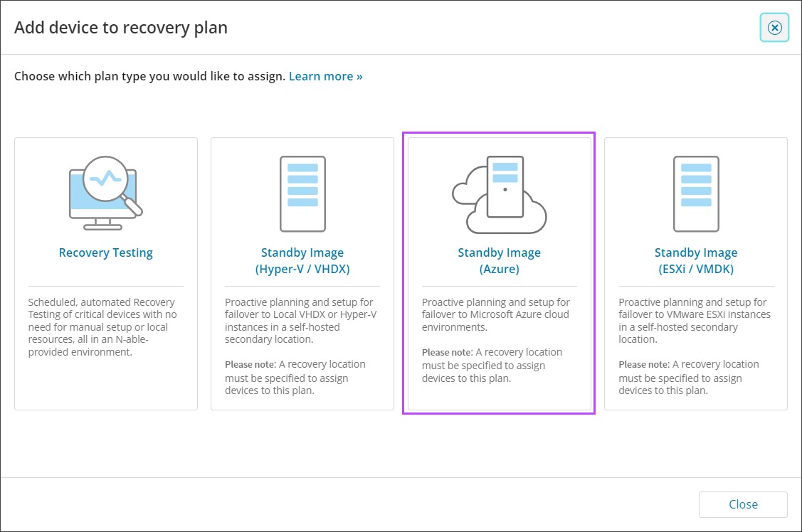Click the Recovery Testing monitor magnifier icon

point(106,193)
